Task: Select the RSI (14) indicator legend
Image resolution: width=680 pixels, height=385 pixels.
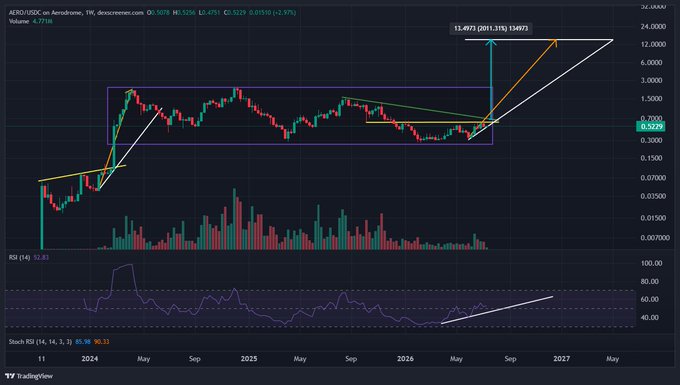Action: [x=20, y=257]
